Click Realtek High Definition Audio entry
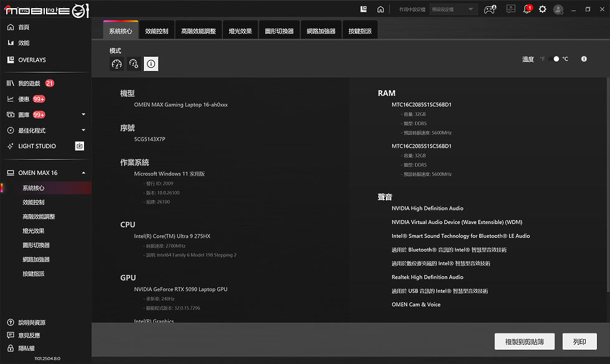Screen dimensions: 610x364 (428, 278)
